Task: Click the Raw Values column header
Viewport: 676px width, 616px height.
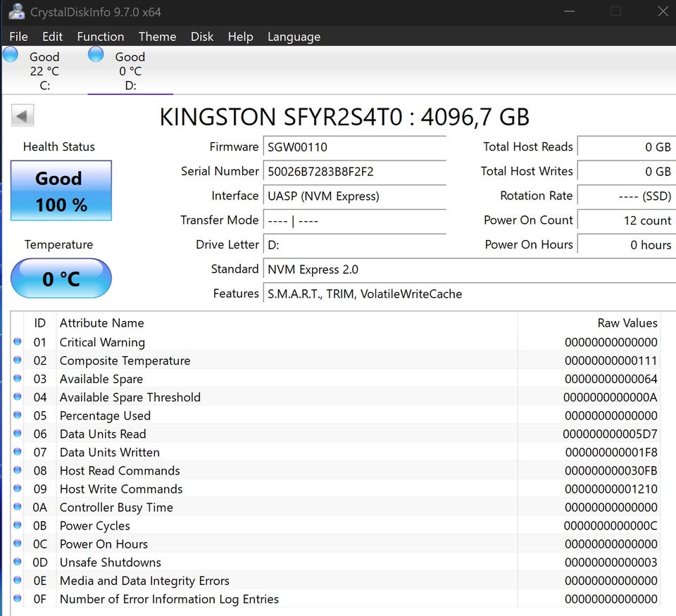Action: click(x=627, y=323)
